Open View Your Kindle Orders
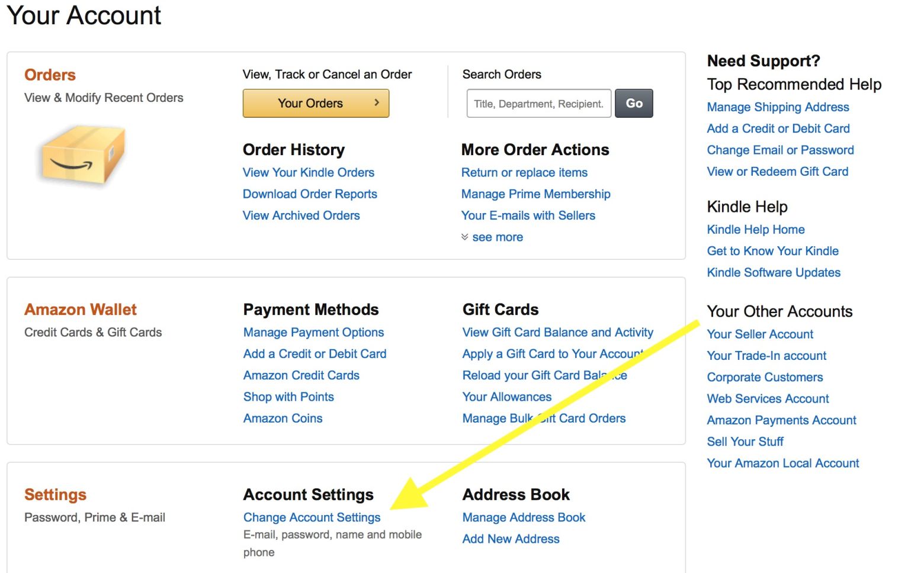The width and height of the screenshot is (924, 573). [308, 172]
